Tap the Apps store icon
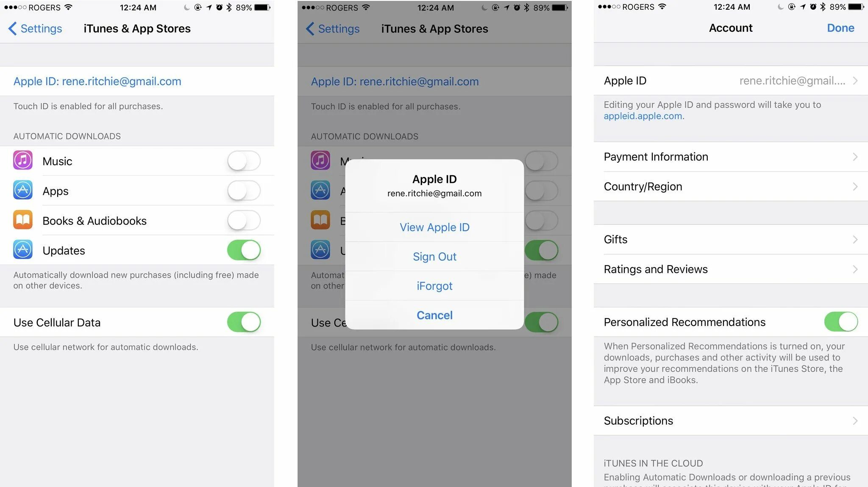 coord(22,191)
